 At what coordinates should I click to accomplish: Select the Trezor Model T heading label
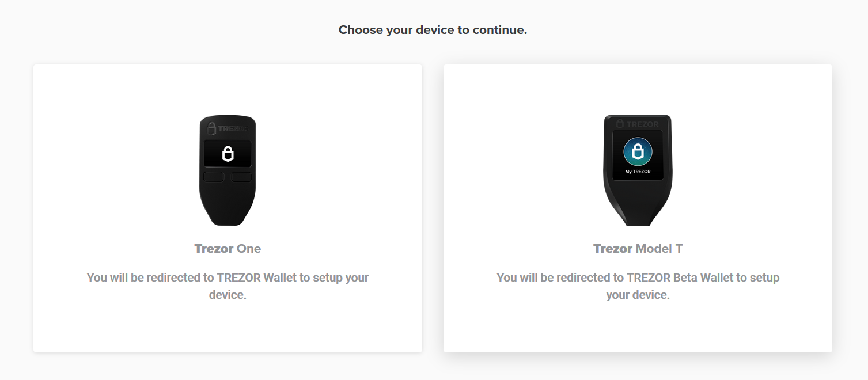(638, 248)
